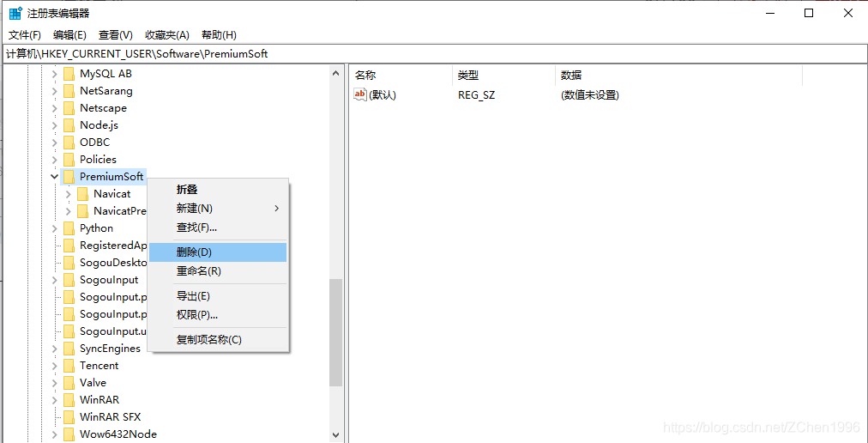Click the Wow6432Node folder icon
The width and height of the screenshot is (868, 443).
coord(69,434)
